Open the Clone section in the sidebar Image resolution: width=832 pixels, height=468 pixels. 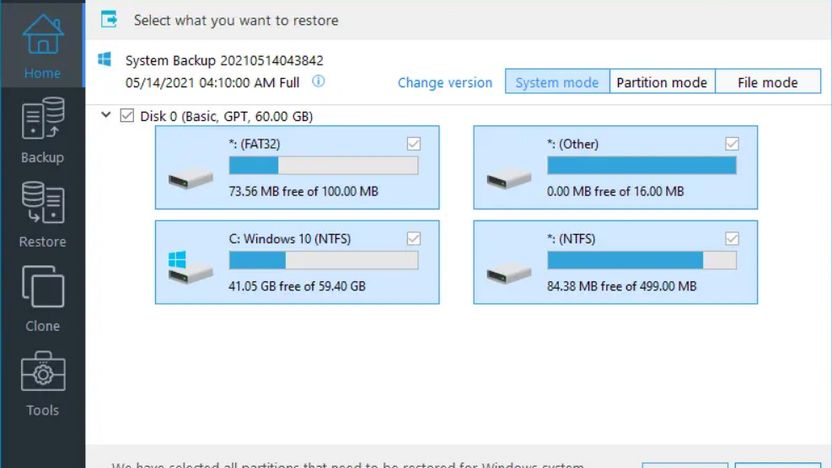pyautogui.click(x=42, y=299)
